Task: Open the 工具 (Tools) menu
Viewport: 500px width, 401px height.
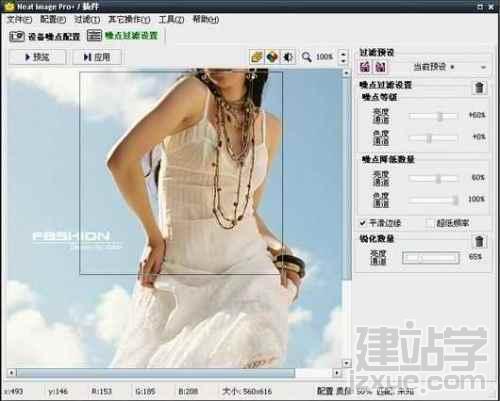Action: [171, 19]
